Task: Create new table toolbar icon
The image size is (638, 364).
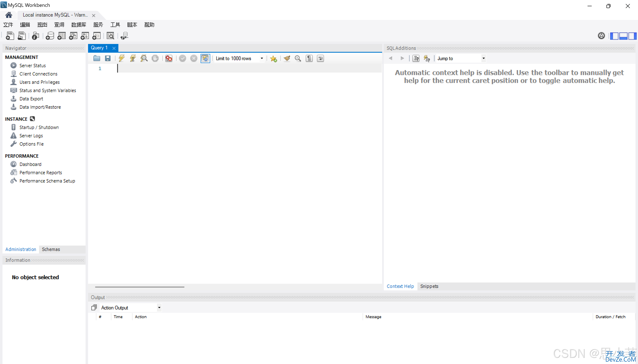Action: pyautogui.click(x=61, y=36)
